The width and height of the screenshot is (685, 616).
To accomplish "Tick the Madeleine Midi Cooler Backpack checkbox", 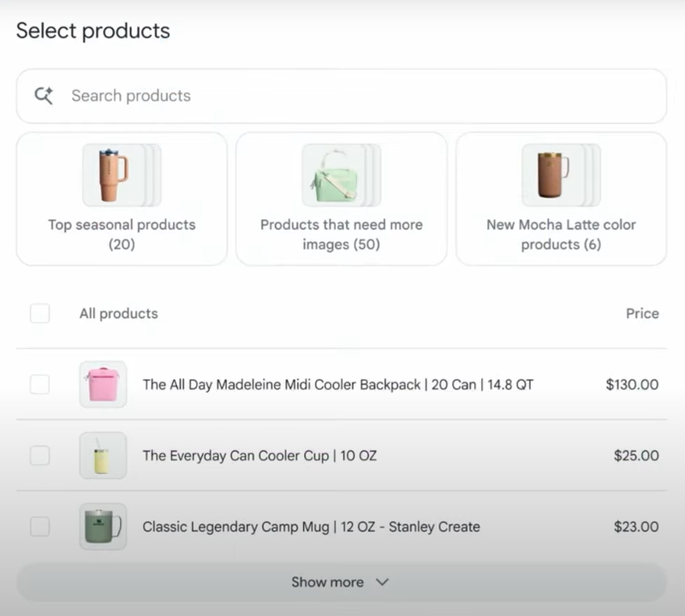I will coord(39,384).
